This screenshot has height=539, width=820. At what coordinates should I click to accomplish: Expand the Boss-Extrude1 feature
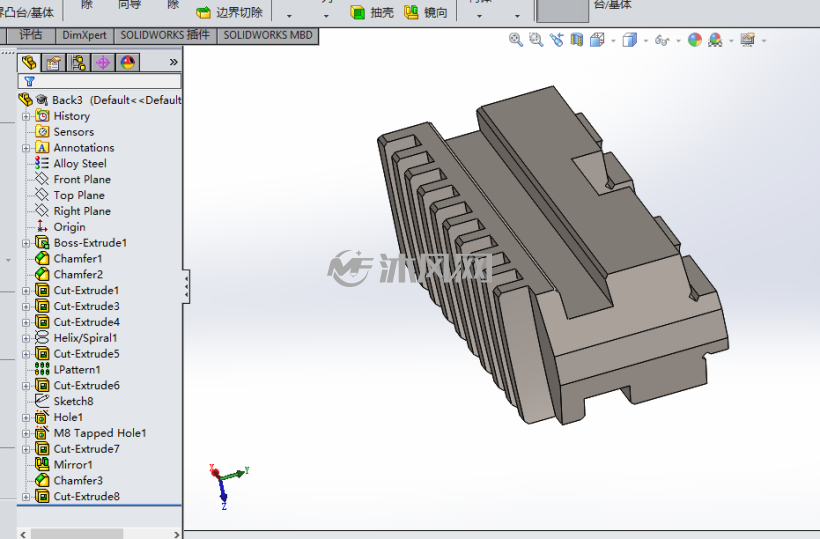point(26,243)
